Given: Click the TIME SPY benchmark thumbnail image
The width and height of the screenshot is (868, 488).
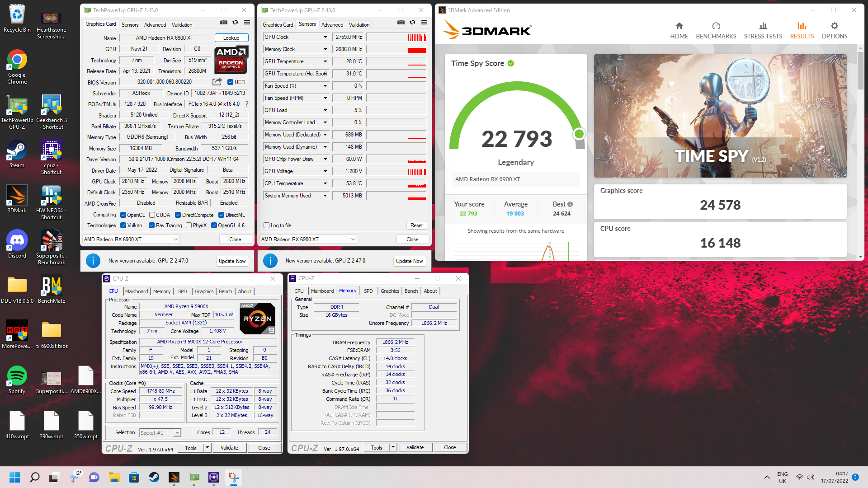Looking at the screenshot, I should tap(720, 116).
